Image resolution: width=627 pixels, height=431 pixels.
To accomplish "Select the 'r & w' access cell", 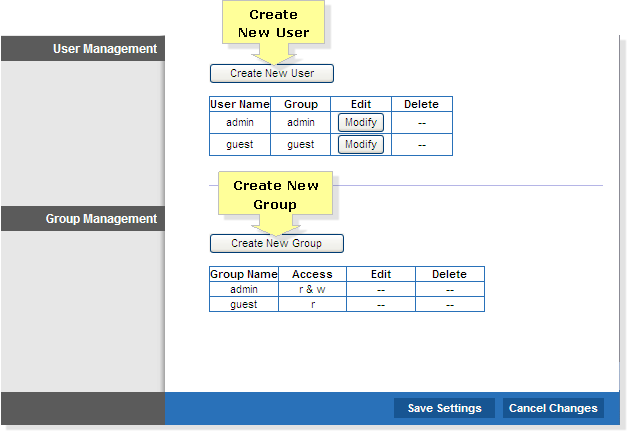I will coord(312,289).
